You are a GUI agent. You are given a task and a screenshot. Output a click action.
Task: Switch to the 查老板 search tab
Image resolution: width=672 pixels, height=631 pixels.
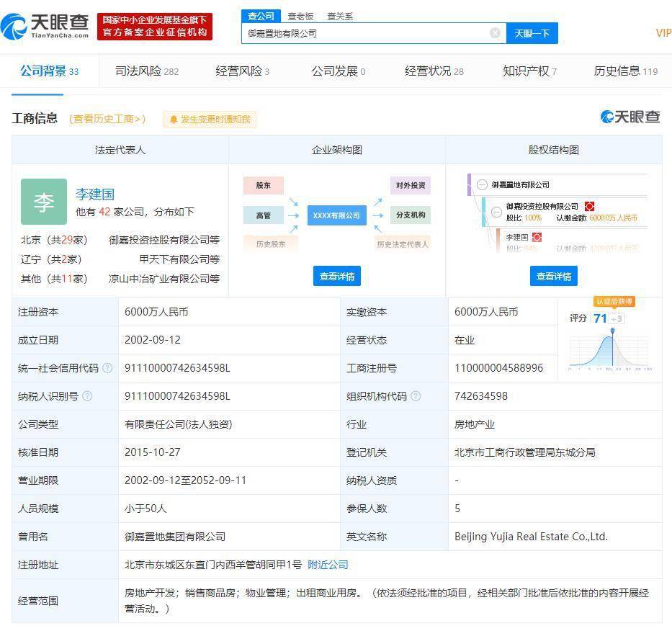[300, 17]
